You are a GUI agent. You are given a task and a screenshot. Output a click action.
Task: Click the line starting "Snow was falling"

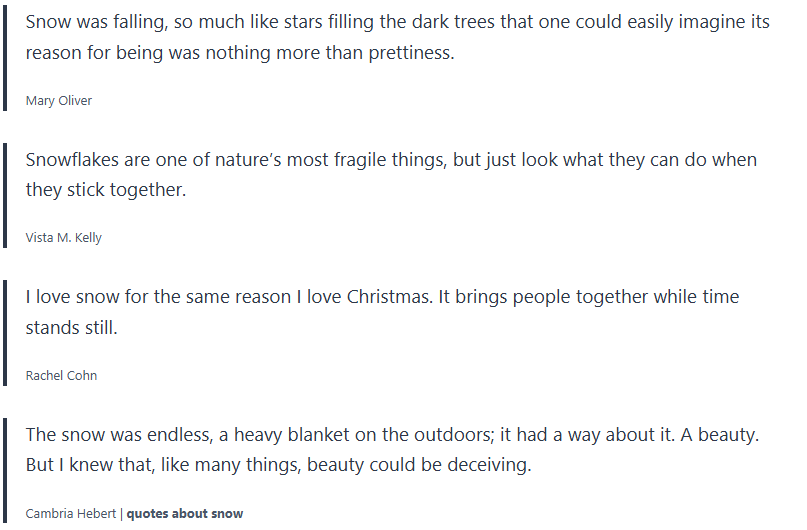[x=397, y=22]
